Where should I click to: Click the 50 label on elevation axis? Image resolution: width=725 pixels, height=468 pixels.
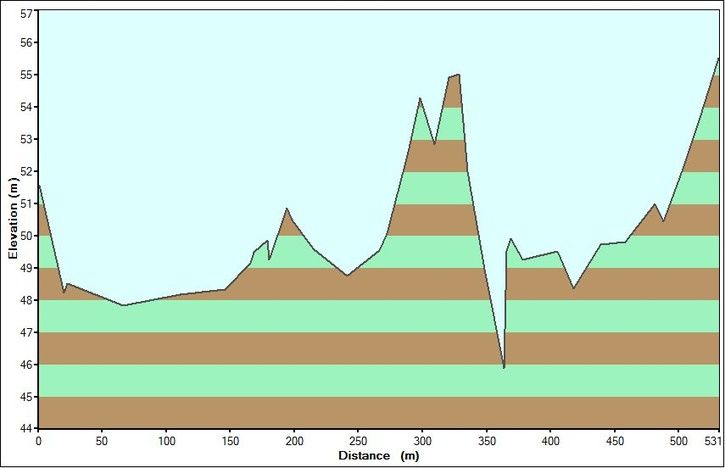coord(26,236)
